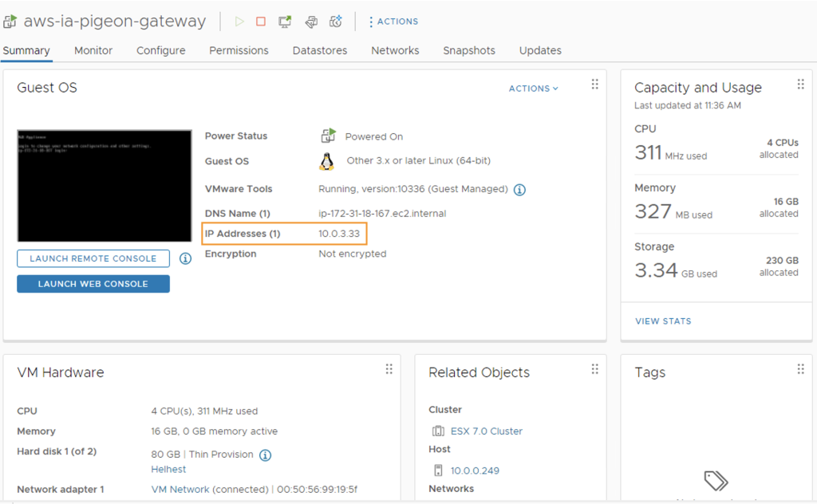The image size is (817, 504).
Task: Click LAUNCH WEB CONSOLE button
Action: click(93, 284)
